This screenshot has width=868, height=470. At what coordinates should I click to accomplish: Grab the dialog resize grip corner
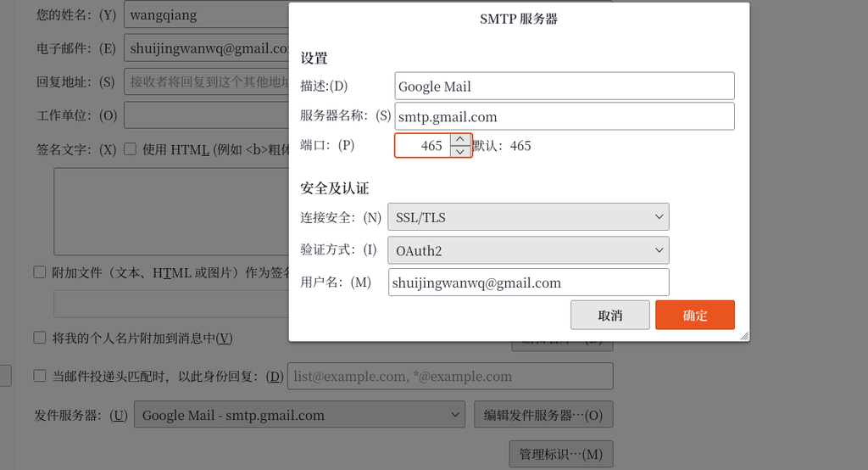(x=744, y=336)
